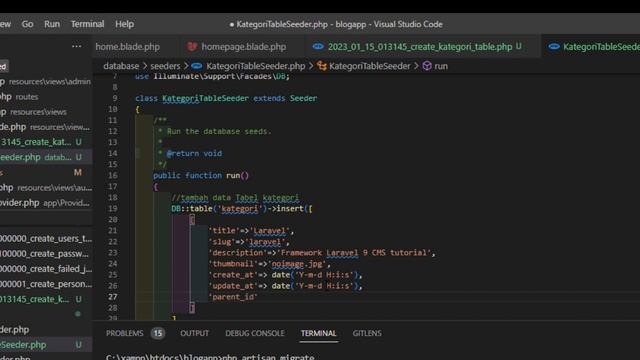Switch to home.blade.php editor tab
Screen dimensions: 640x360
[127, 47]
